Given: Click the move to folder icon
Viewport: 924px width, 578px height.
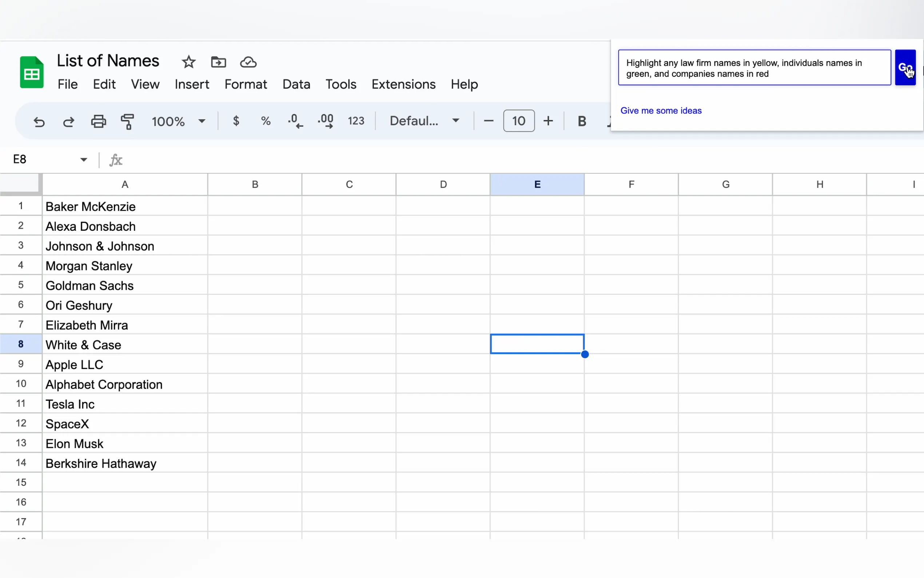Looking at the screenshot, I should pyautogui.click(x=219, y=62).
